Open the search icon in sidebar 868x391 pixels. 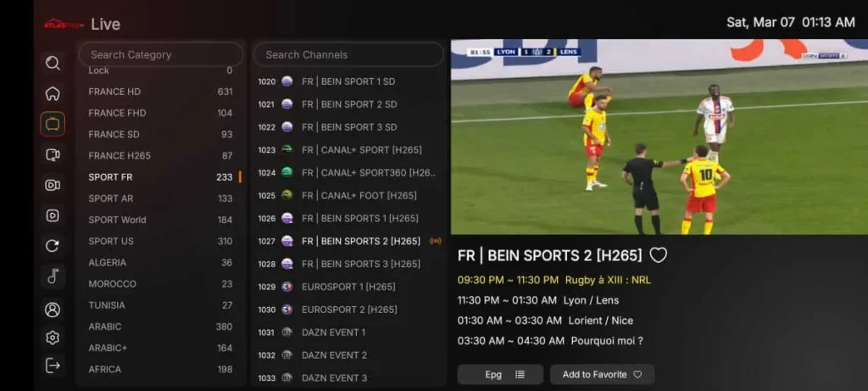(53, 63)
